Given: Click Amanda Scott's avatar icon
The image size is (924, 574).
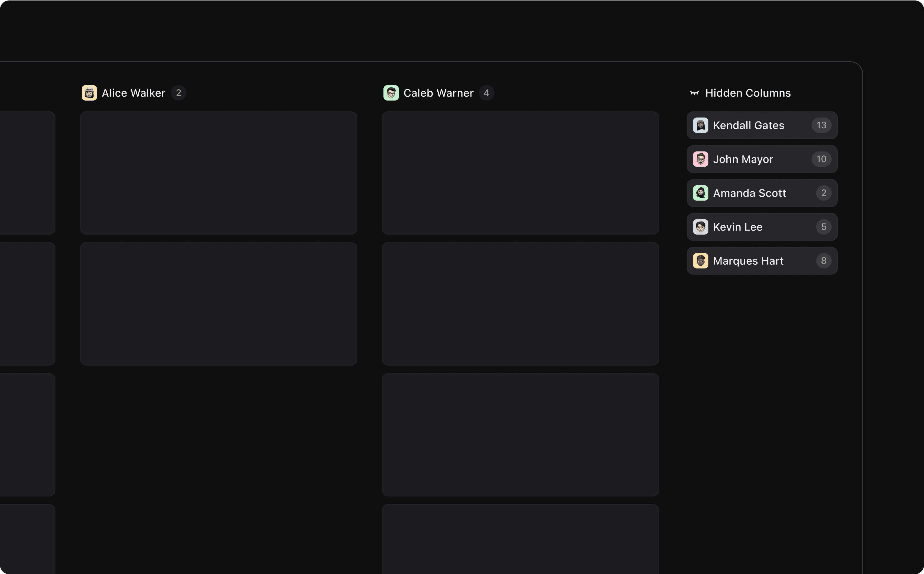Looking at the screenshot, I should click(x=700, y=193).
